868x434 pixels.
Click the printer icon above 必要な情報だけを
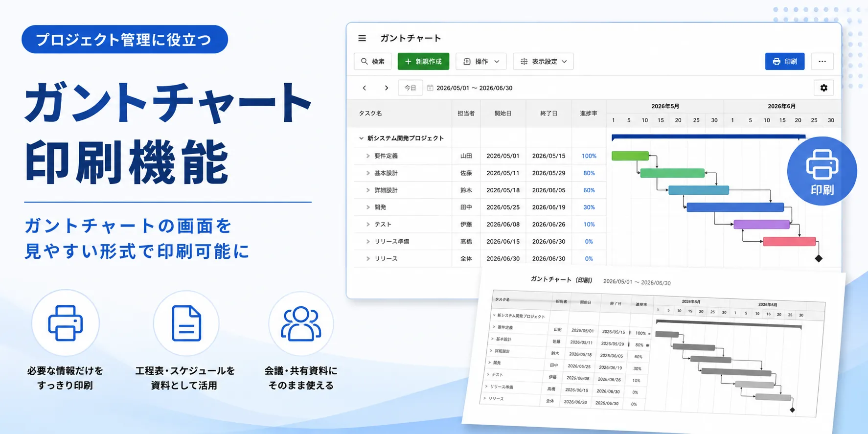(66, 323)
